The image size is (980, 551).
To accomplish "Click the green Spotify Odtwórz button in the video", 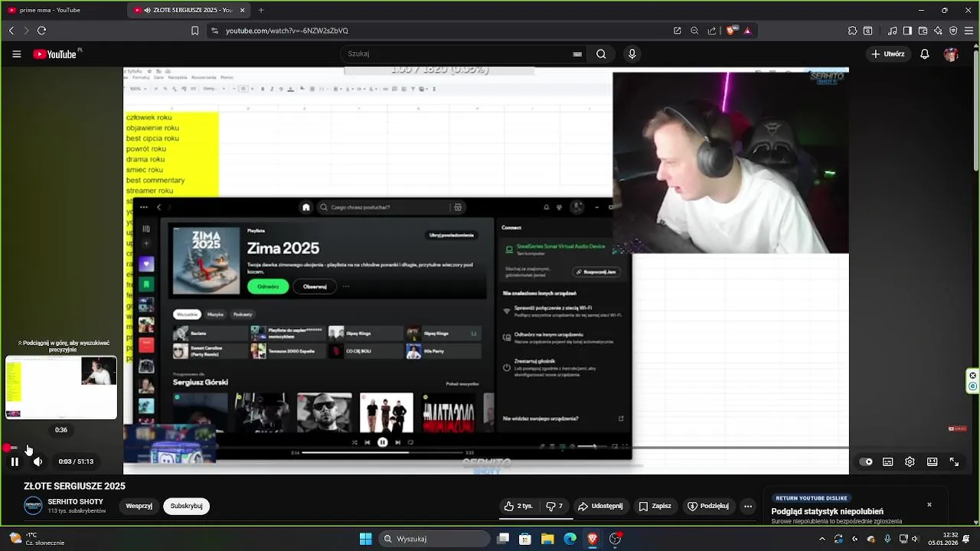I will (x=268, y=286).
